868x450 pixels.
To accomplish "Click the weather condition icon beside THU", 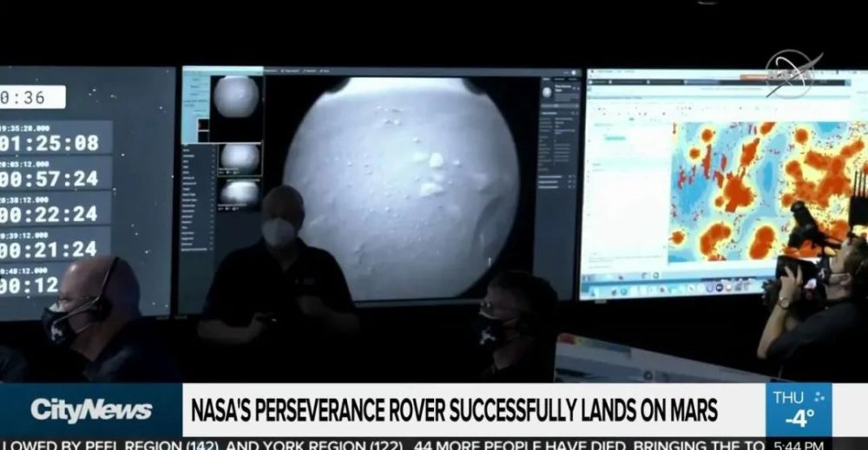I will 819,397.
